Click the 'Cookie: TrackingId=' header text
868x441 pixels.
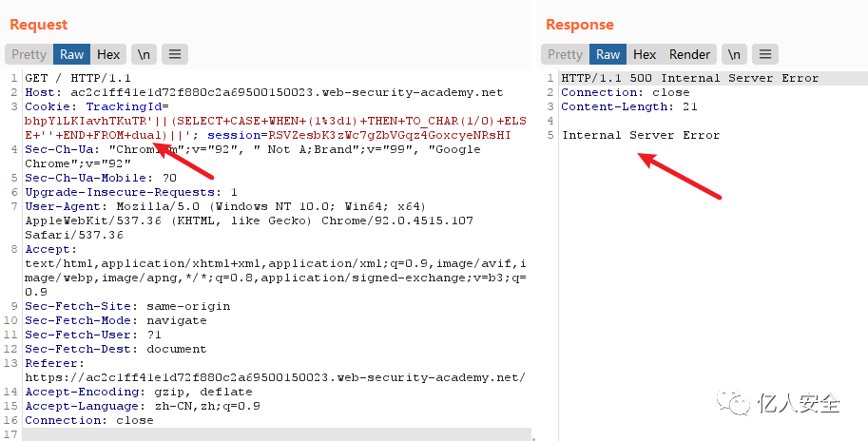click(97, 106)
